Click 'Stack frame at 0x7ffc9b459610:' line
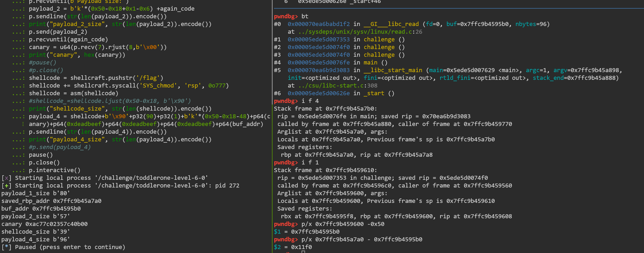 (x=325, y=170)
